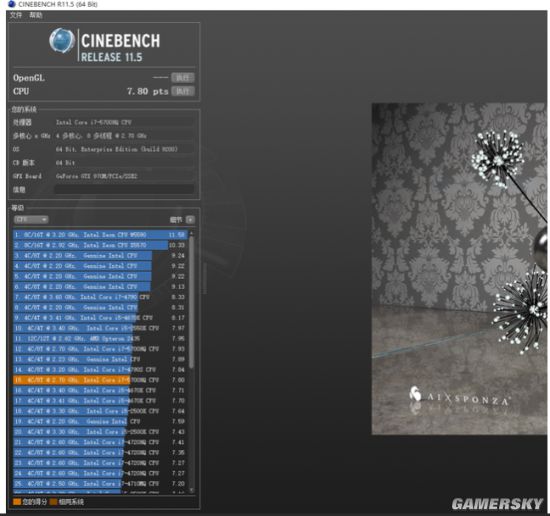Click the scrollbar up arrow in ranking list
Image resolution: width=550 pixels, height=516 pixels.
coord(191,233)
